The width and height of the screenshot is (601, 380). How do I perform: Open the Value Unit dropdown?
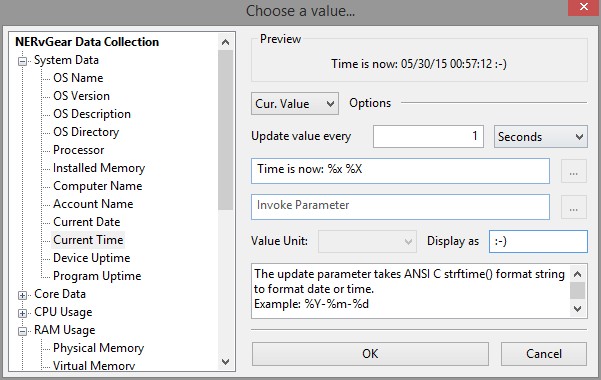[367, 241]
